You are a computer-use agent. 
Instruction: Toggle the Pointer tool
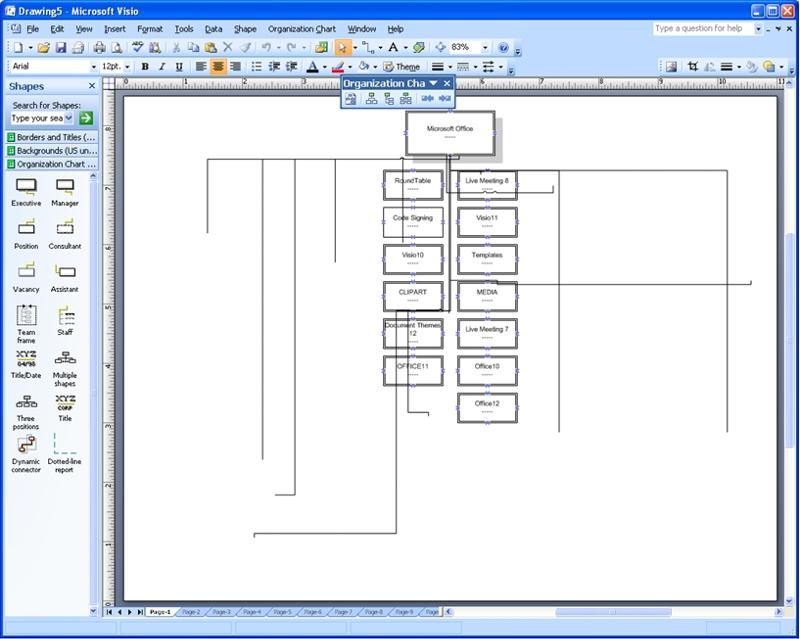pyautogui.click(x=341, y=47)
